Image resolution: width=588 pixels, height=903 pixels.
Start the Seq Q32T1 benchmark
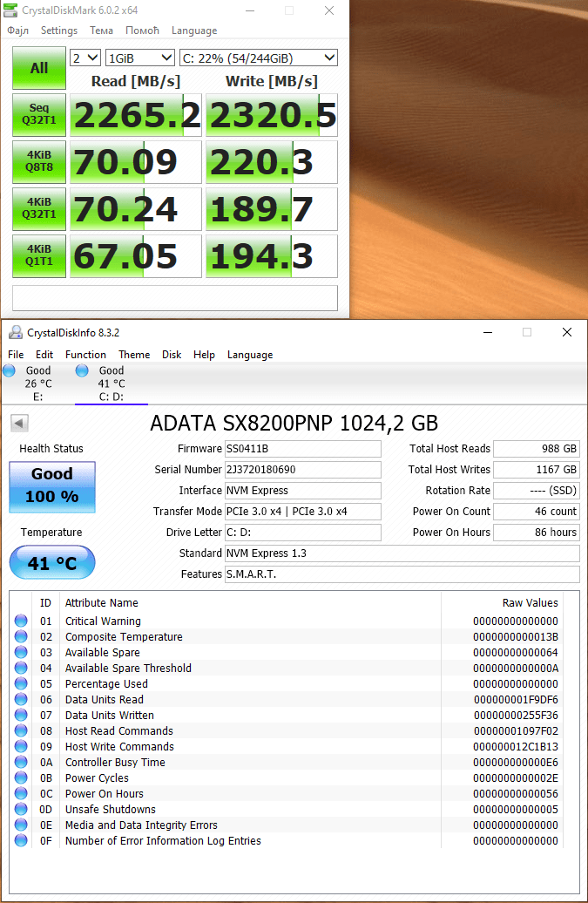point(39,114)
